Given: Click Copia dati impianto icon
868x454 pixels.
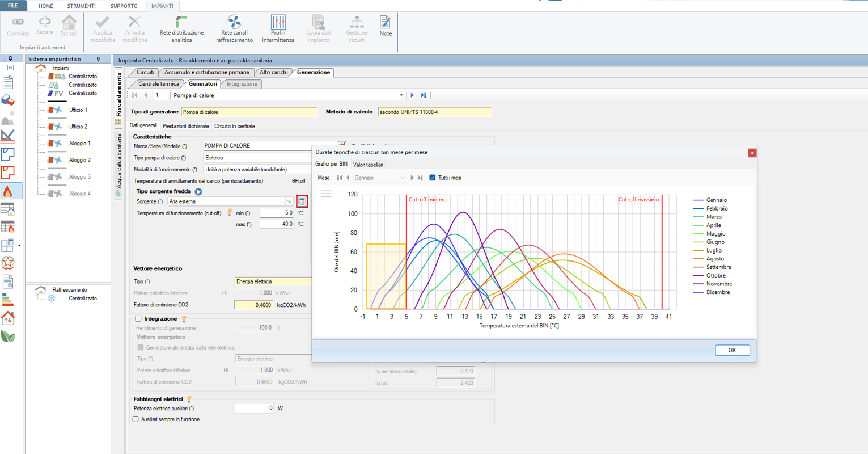Looking at the screenshot, I should [318, 30].
